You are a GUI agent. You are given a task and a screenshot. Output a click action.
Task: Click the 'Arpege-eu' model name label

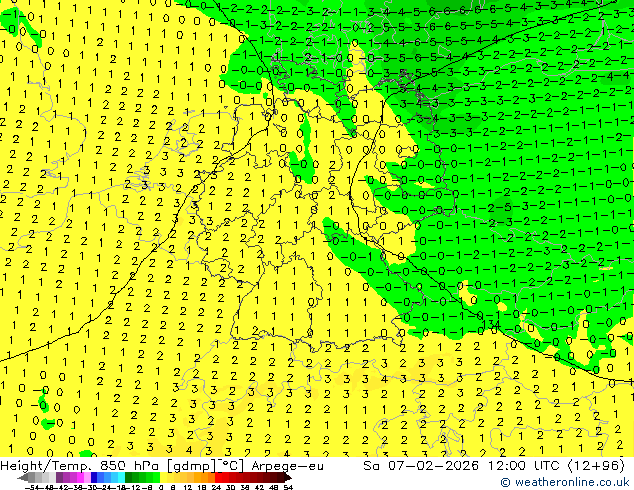287,466
